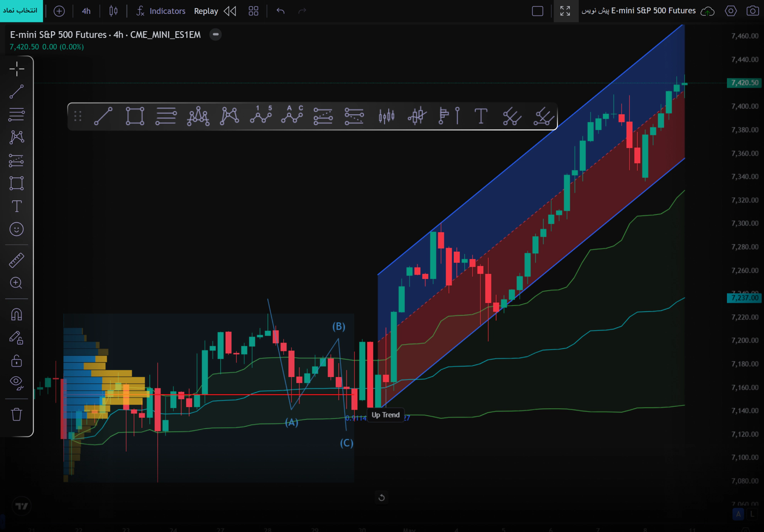Click the 7,100.00 level on the price axis
764x532 pixels.
(x=745, y=458)
